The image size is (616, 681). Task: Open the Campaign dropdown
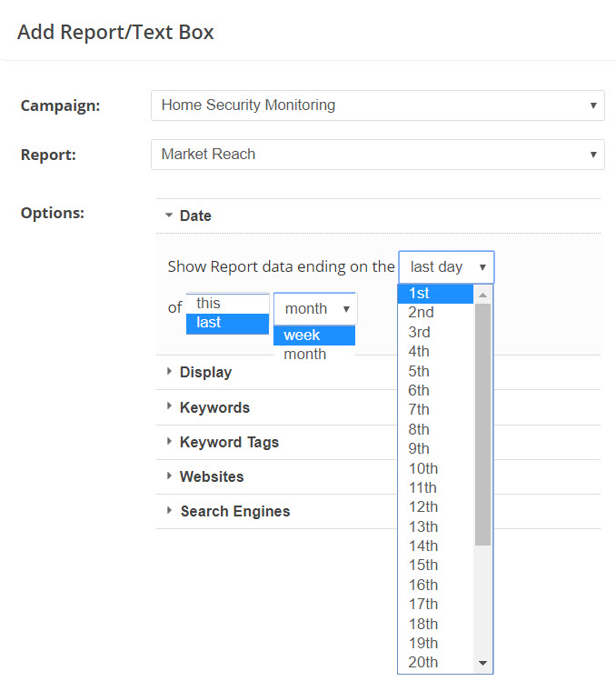pos(377,105)
